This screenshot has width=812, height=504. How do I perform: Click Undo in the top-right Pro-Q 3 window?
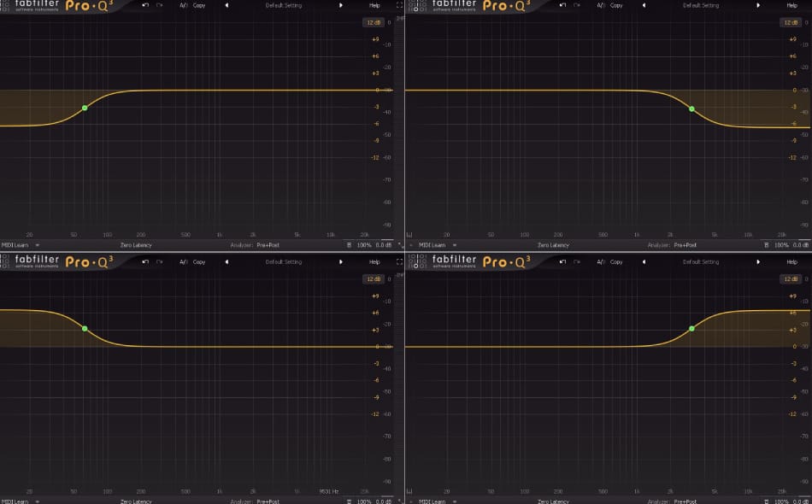click(x=563, y=5)
